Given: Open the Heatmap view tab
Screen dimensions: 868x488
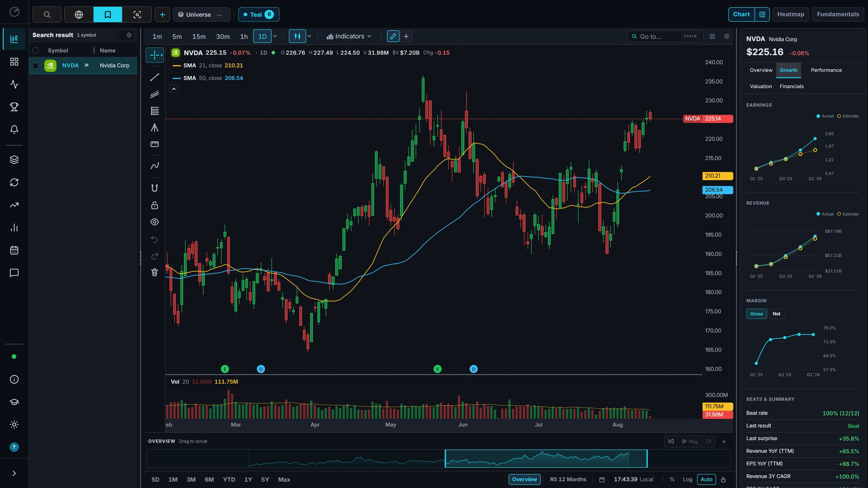Looking at the screenshot, I should [x=791, y=14].
